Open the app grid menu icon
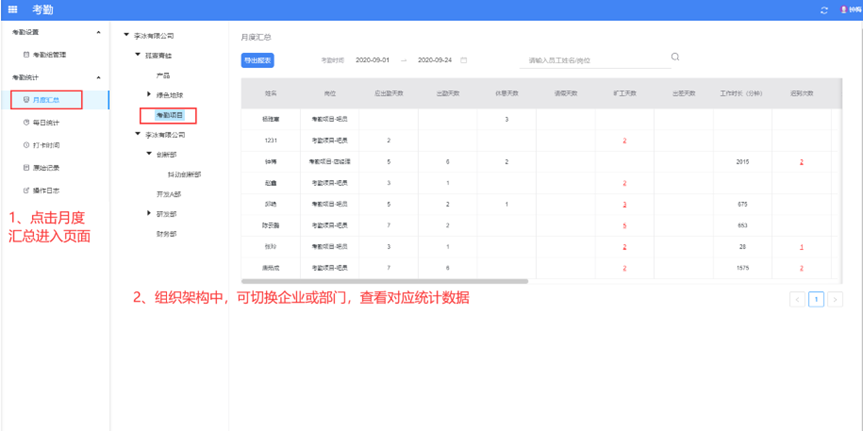This screenshot has width=863, height=431. coord(13,9)
